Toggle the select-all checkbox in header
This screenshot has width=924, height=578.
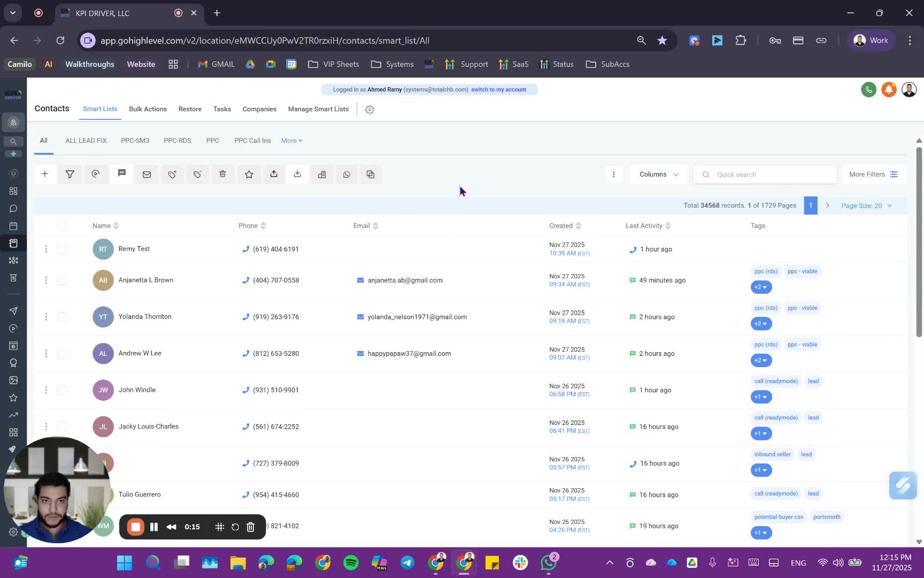coord(63,225)
